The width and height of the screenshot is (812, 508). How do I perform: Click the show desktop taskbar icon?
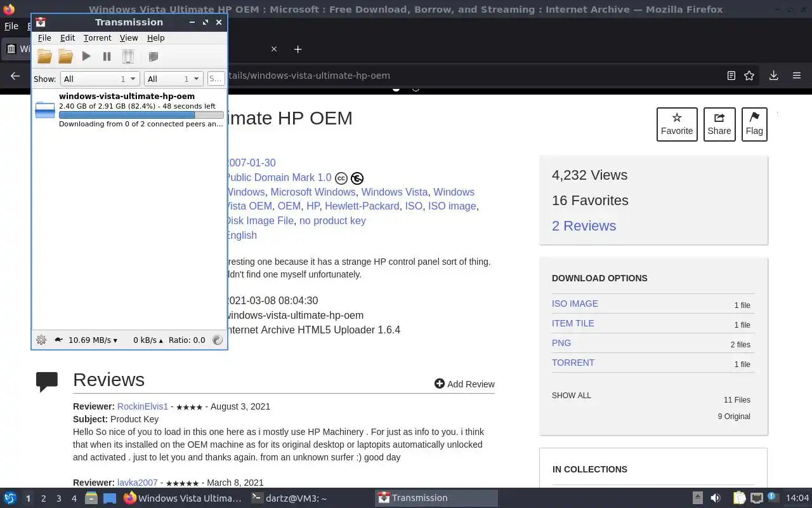click(109, 498)
